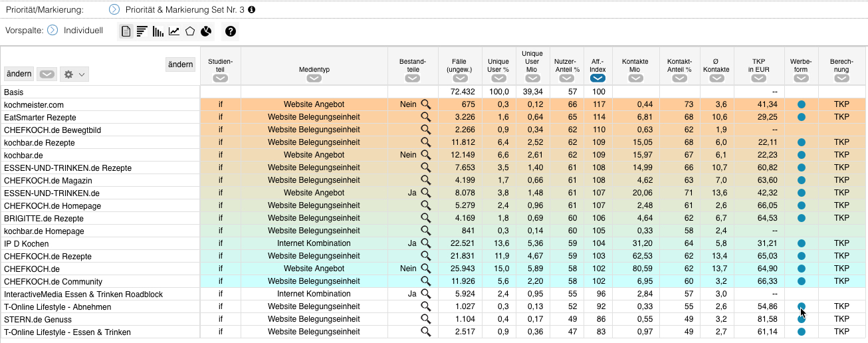Screen dimensions: 868x343
Task: Open active blue Aff.-Index column dropdown
Action: (597, 78)
